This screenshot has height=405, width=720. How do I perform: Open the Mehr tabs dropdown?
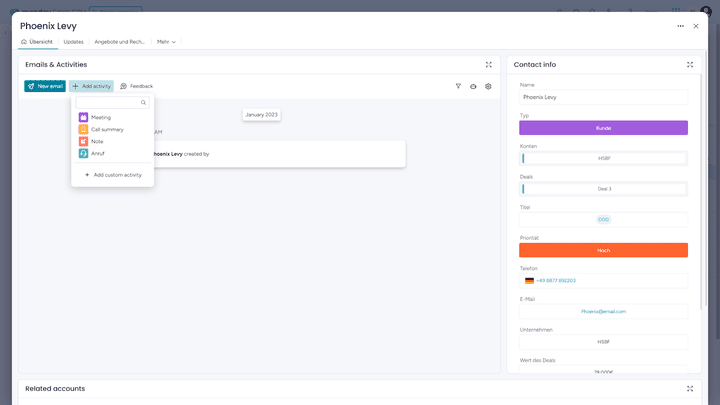(x=166, y=42)
